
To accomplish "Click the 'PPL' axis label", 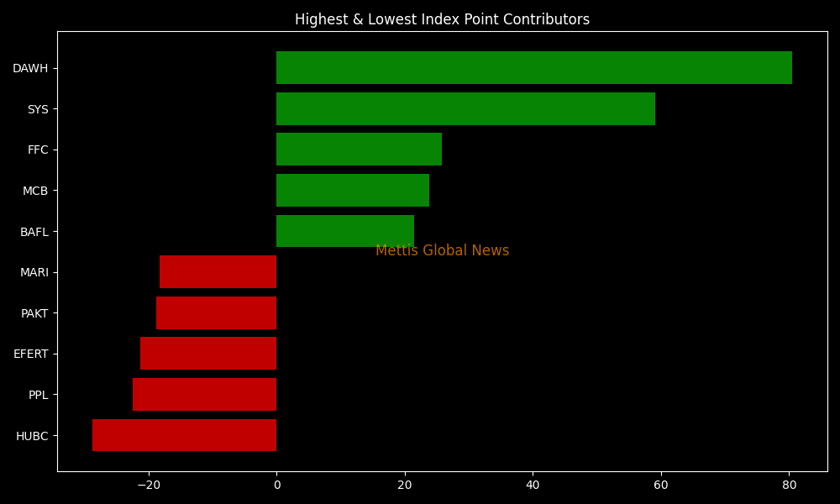I will [39, 396].
